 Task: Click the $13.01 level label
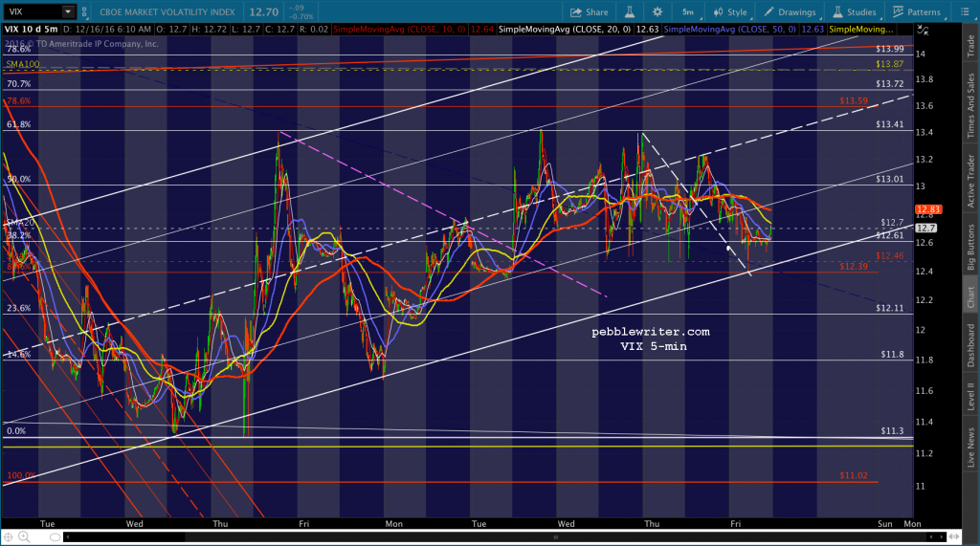pos(889,180)
